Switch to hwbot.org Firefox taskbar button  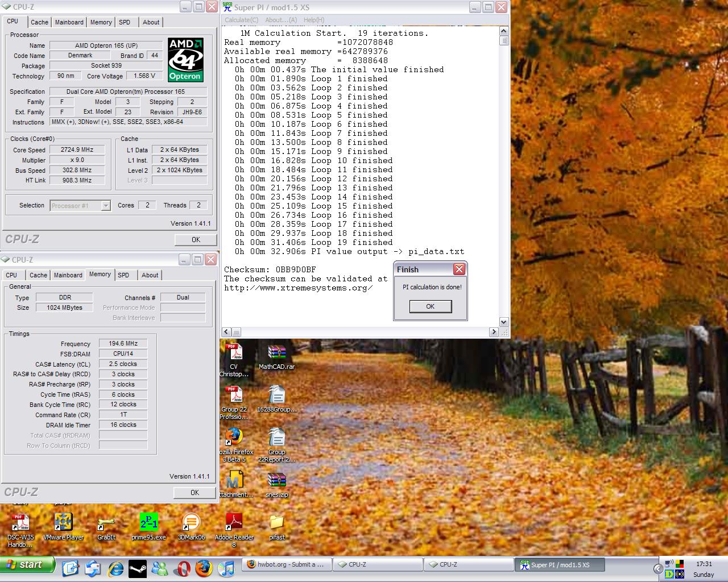point(286,564)
